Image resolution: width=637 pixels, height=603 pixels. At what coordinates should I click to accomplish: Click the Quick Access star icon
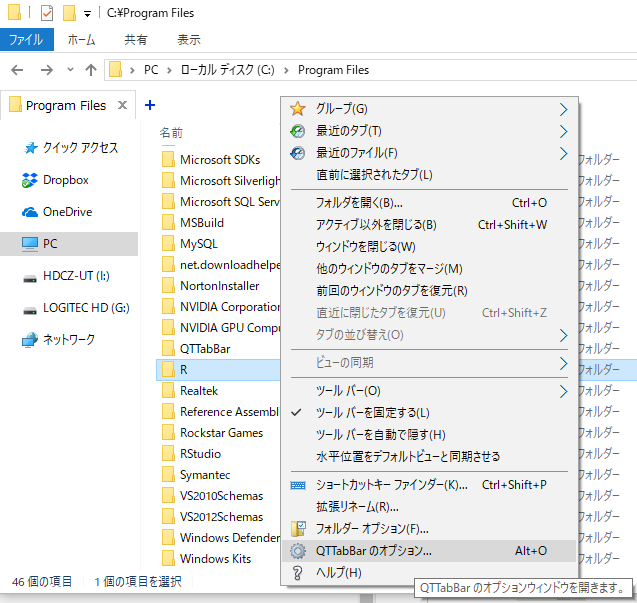(30, 147)
